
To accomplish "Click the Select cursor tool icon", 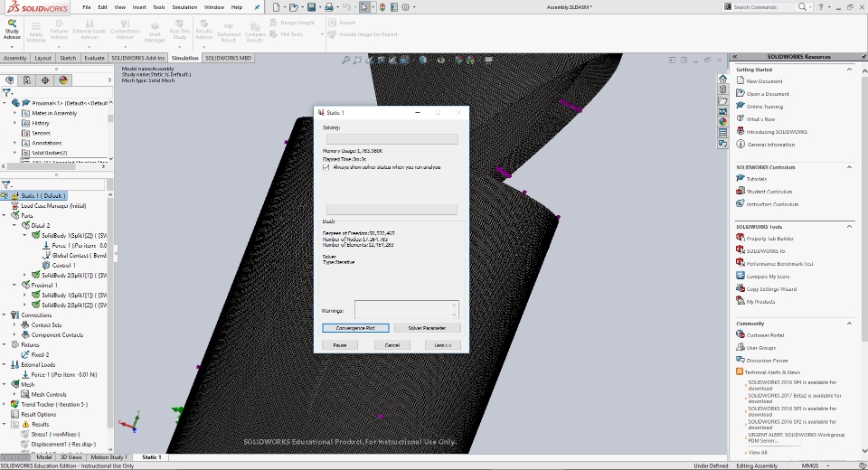I will click(363, 7).
